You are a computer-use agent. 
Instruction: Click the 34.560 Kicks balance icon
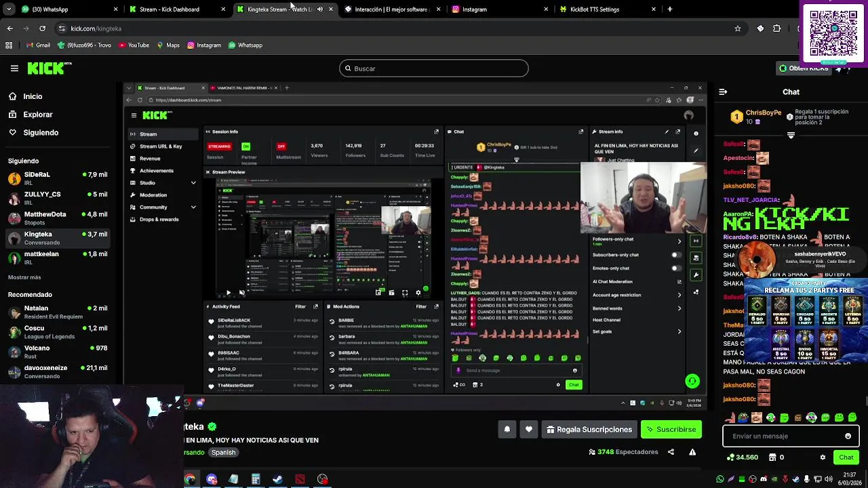pos(730,457)
